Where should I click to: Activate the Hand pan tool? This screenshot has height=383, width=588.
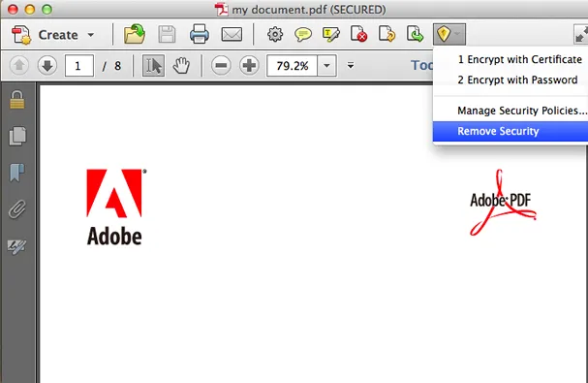[x=181, y=66]
